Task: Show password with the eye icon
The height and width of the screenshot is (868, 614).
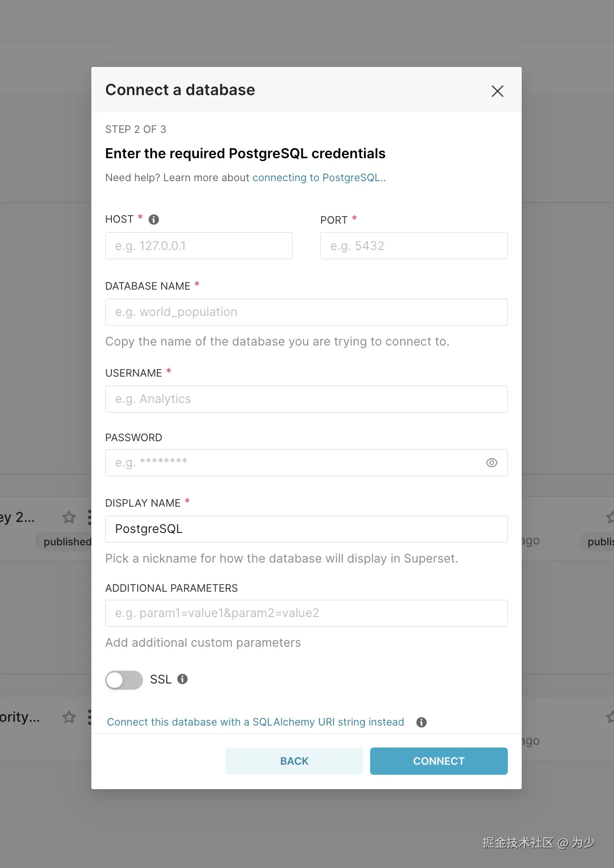Action: pyautogui.click(x=492, y=463)
